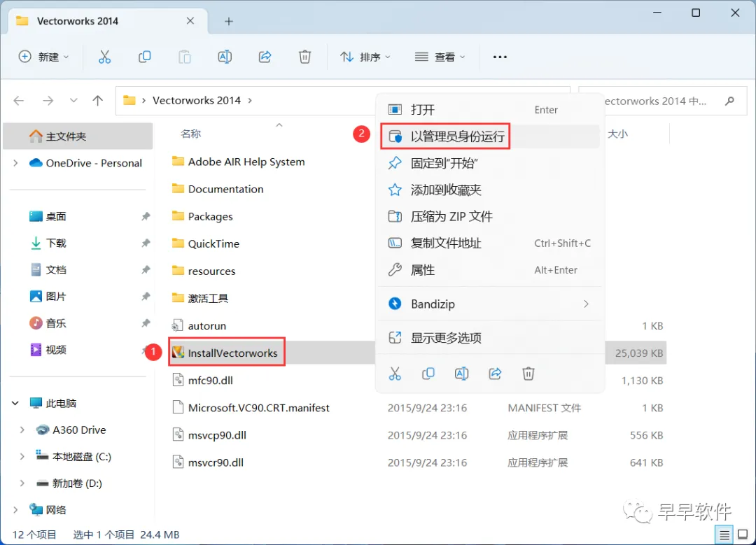756x545 pixels.
Task: Click the Rename icon in the top toolbar
Action: point(225,57)
